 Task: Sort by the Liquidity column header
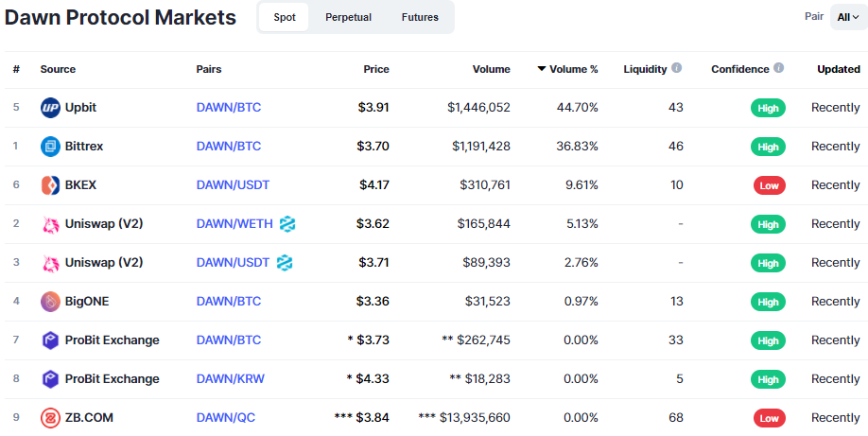click(646, 69)
